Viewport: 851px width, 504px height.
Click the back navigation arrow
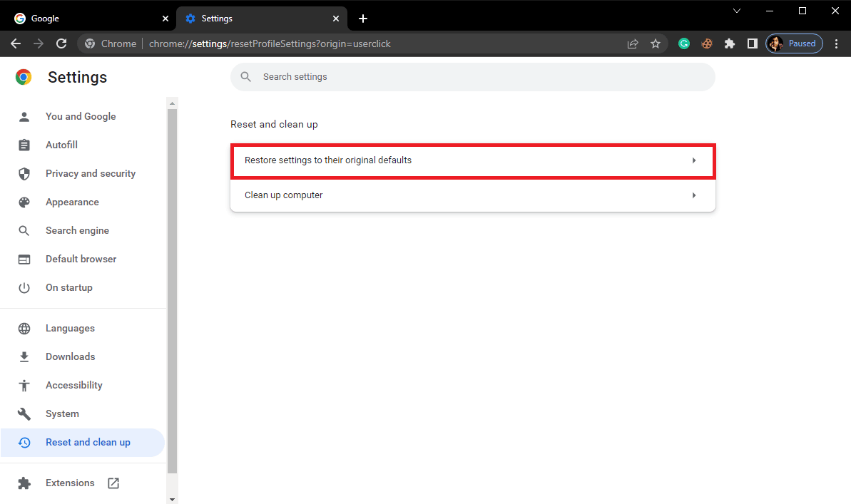(16, 43)
